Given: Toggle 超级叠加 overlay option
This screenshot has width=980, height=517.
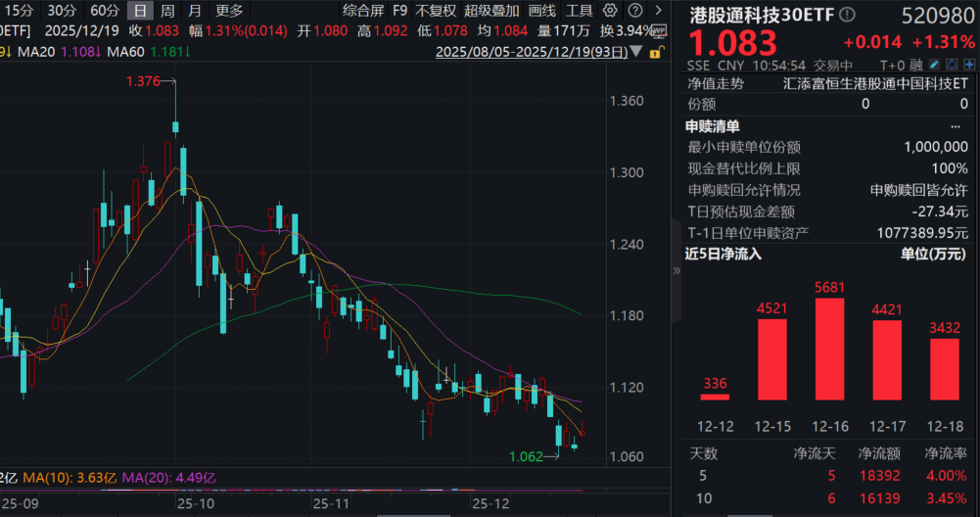Looking at the screenshot, I should click(x=490, y=11).
